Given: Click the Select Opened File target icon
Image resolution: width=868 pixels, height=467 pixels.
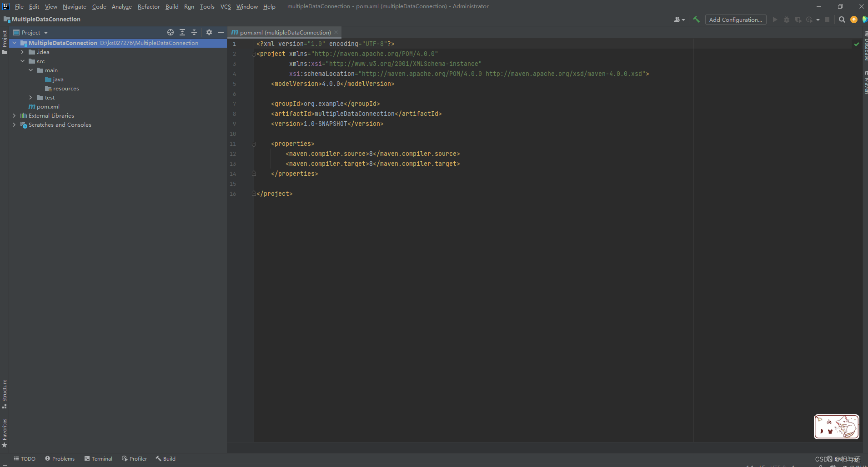Looking at the screenshot, I should [171, 32].
